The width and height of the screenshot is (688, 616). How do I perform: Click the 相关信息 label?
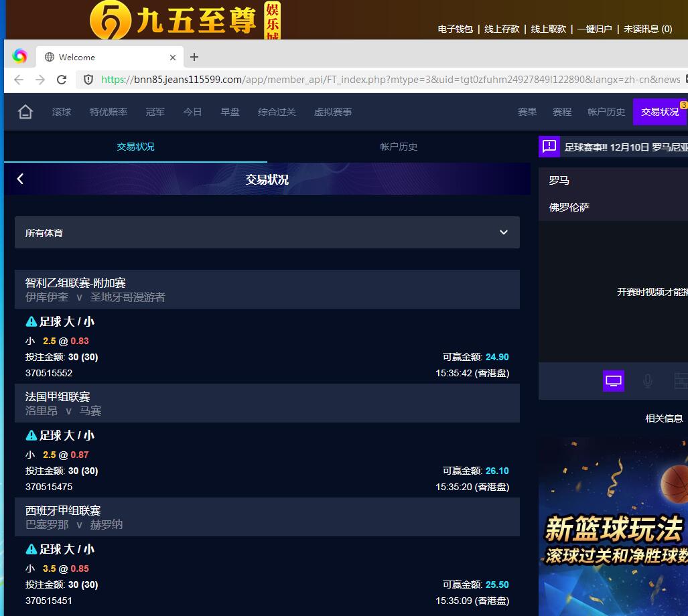pos(664,418)
